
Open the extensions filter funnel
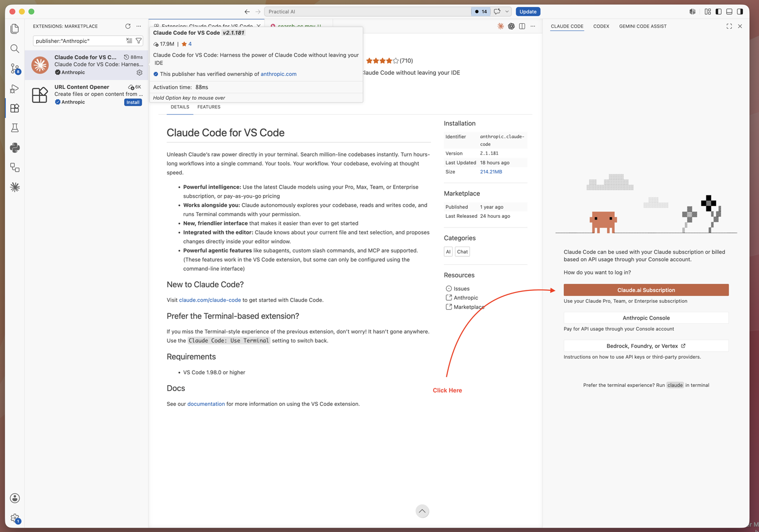139,41
